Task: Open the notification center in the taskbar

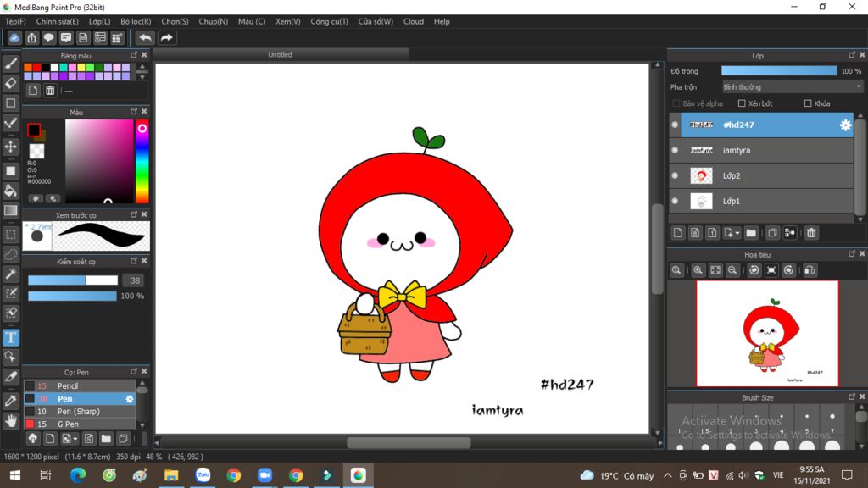Action: tap(847, 475)
